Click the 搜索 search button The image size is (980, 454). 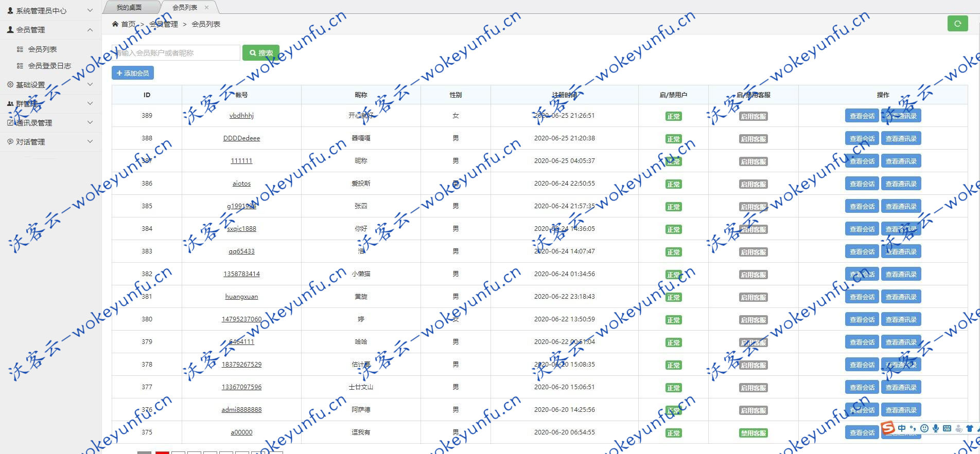tap(261, 52)
